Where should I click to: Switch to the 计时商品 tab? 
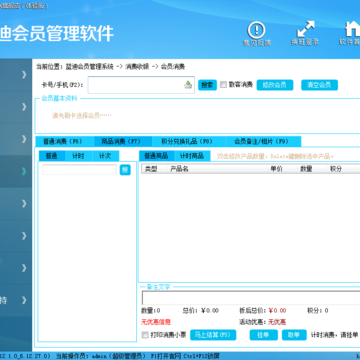tap(193, 156)
